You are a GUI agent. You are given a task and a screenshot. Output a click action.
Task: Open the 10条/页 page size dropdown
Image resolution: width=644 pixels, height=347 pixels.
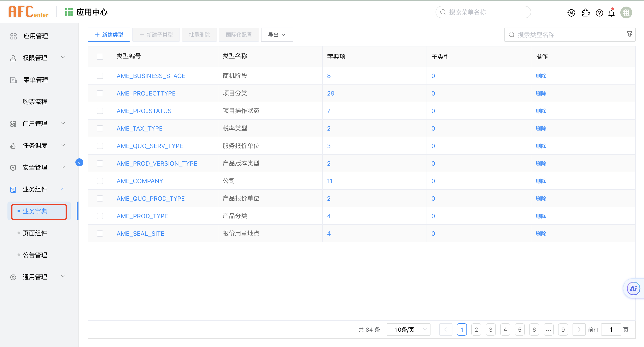pos(408,329)
